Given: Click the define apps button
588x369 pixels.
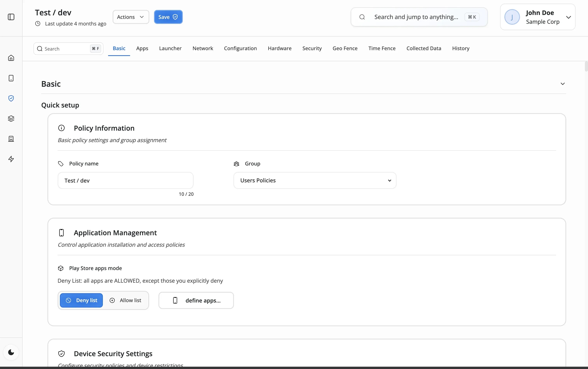Looking at the screenshot, I should 196,300.
